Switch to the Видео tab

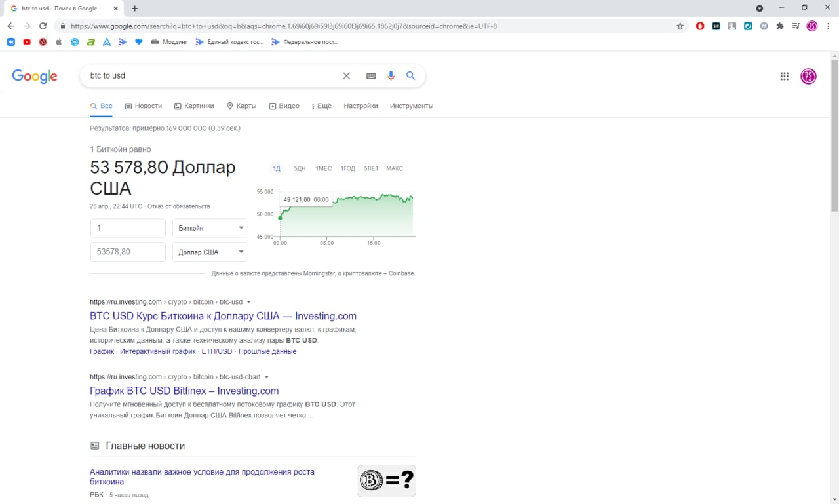point(284,106)
